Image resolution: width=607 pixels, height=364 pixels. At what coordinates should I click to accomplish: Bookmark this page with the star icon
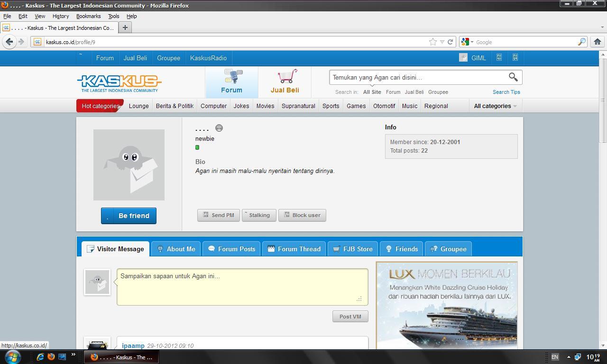pos(433,42)
